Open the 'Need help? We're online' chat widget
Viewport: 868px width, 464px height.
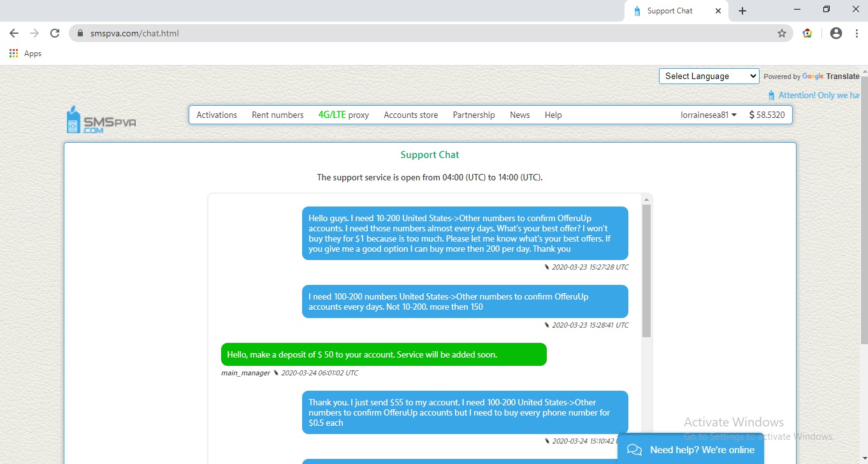coord(691,449)
